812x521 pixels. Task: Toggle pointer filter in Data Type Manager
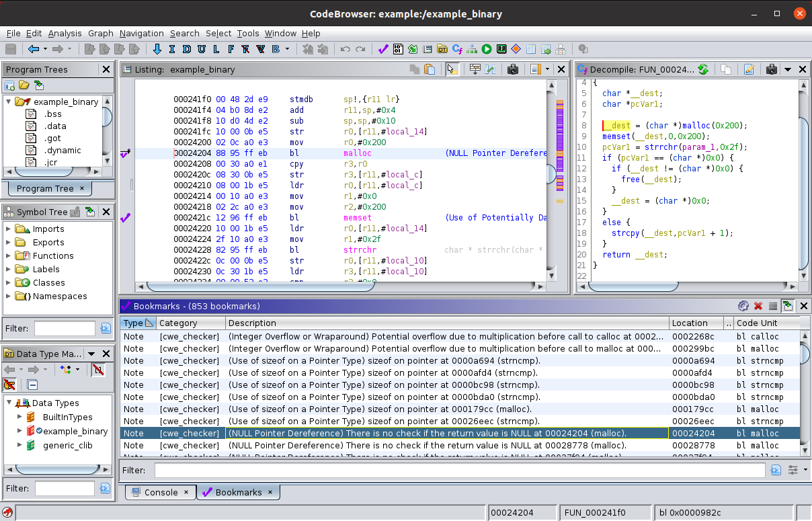point(10,385)
